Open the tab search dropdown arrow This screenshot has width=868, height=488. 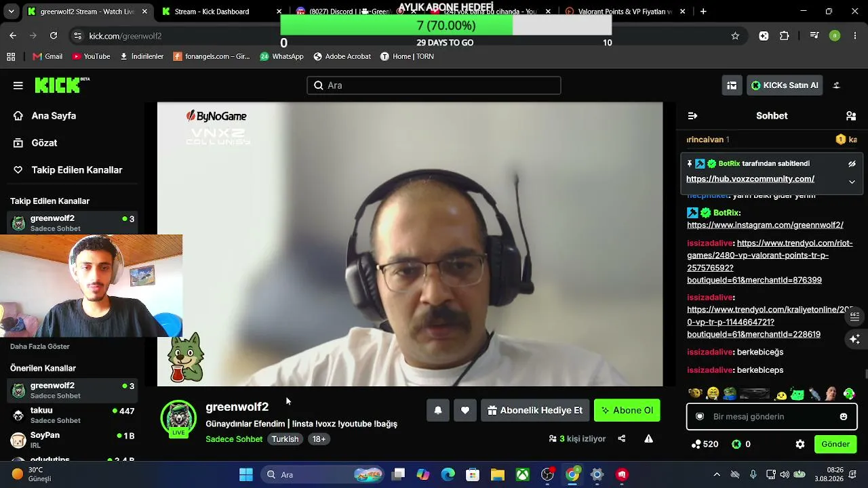click(x=11, y=12)
